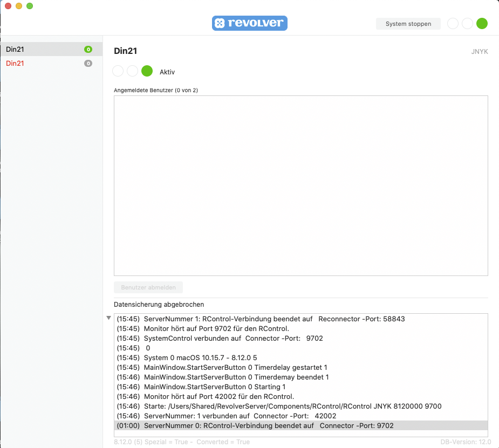Click inside the Angemeldete Benutzer list
This screenshot has height=448, width=499.
(300, 185)
